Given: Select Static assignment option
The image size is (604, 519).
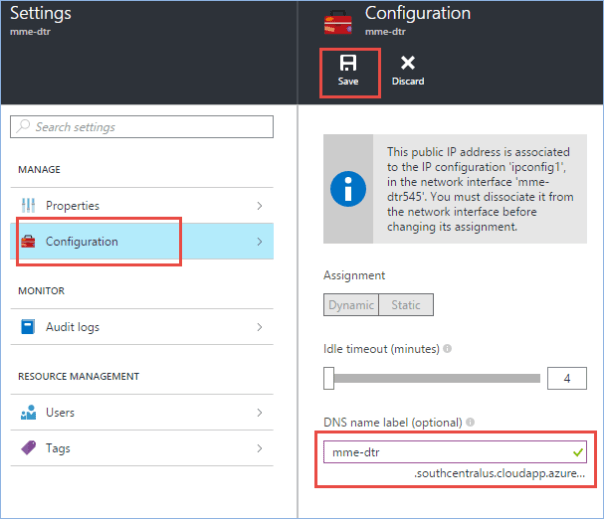Looking at the screenshot, I should coord(406,305).
